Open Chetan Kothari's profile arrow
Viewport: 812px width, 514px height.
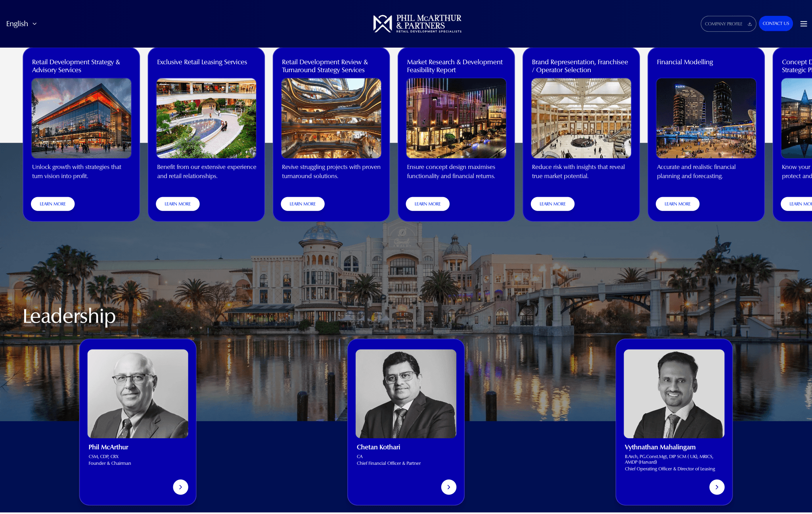pos(448,487)
